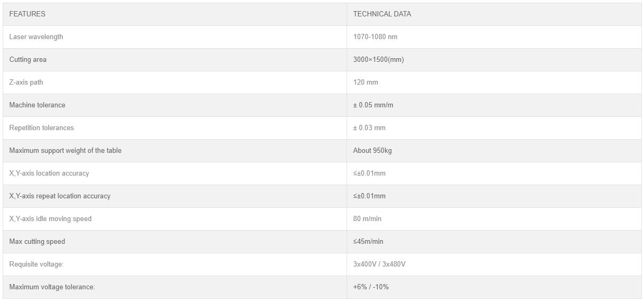Click the About 950kg value
644x302 pixels.
click(372, 151)
